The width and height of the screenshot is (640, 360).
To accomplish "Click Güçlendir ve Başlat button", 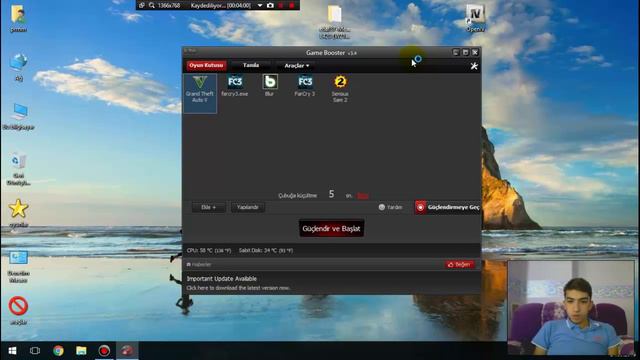I will [331, 229].
